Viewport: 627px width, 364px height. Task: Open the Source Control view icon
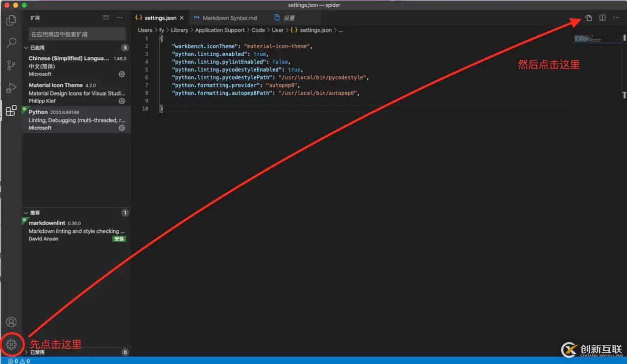click(x=11, y=66)
